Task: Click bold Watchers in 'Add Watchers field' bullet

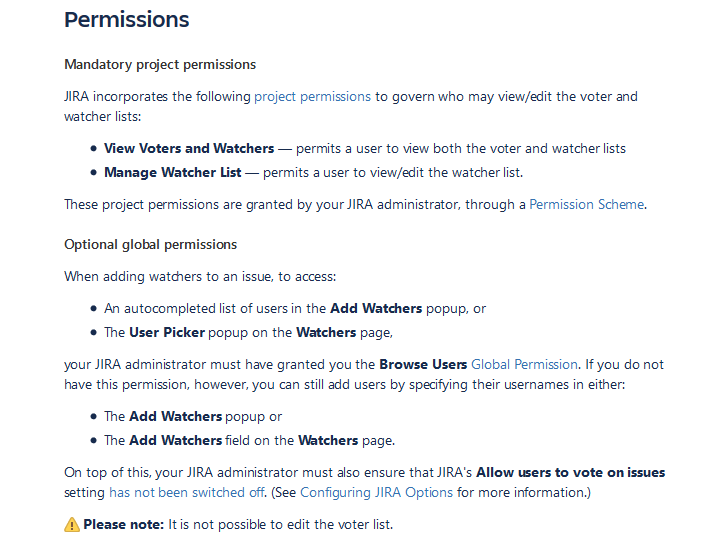Action: (328, 440)
